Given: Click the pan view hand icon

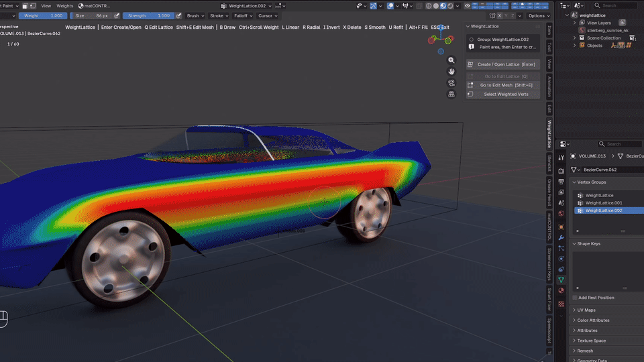Looking at the screenshot, I should click(x=451, y=72).
